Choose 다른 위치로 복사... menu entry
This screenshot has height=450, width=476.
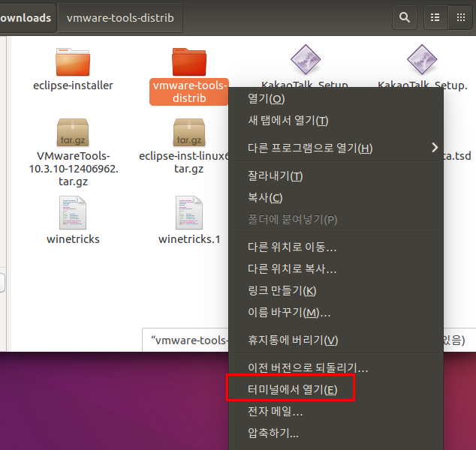336,268
